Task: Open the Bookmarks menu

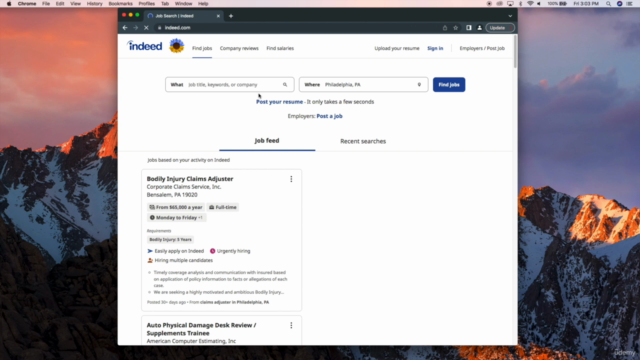Action: (x=120, y=4)
